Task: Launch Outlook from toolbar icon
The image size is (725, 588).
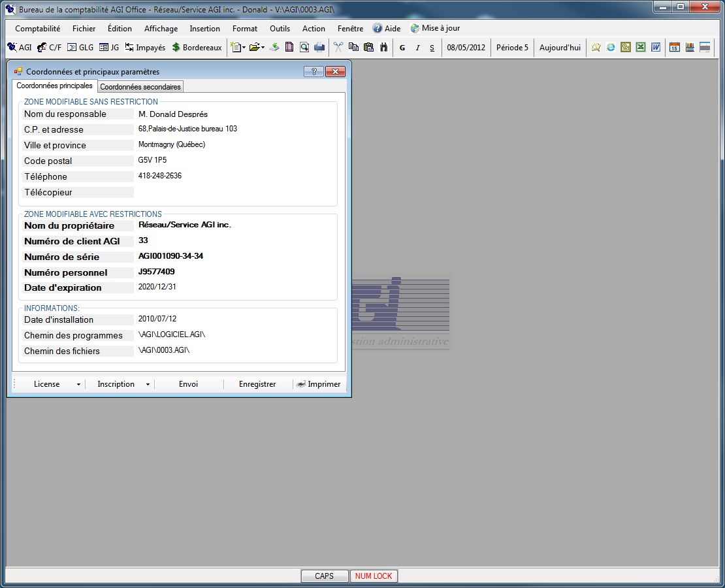Action: coord(626,47)
